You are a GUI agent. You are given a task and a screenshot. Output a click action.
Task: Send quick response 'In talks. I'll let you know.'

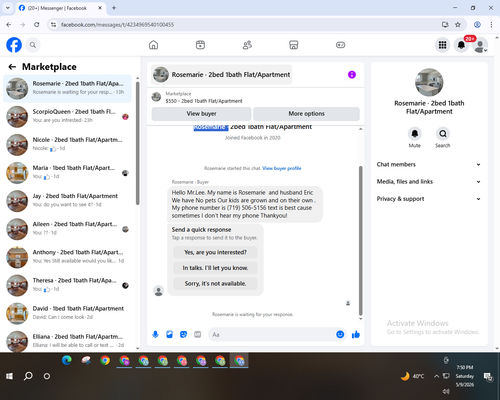point(215,268)
